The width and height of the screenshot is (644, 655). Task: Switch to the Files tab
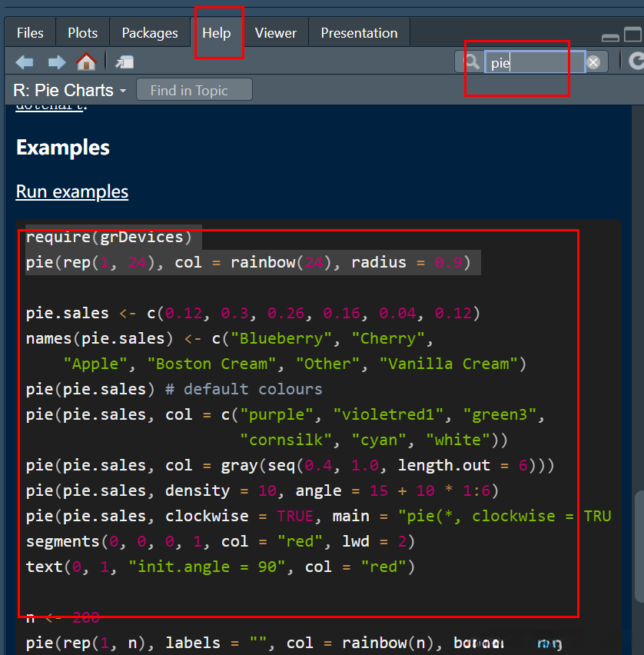[30, 33]
